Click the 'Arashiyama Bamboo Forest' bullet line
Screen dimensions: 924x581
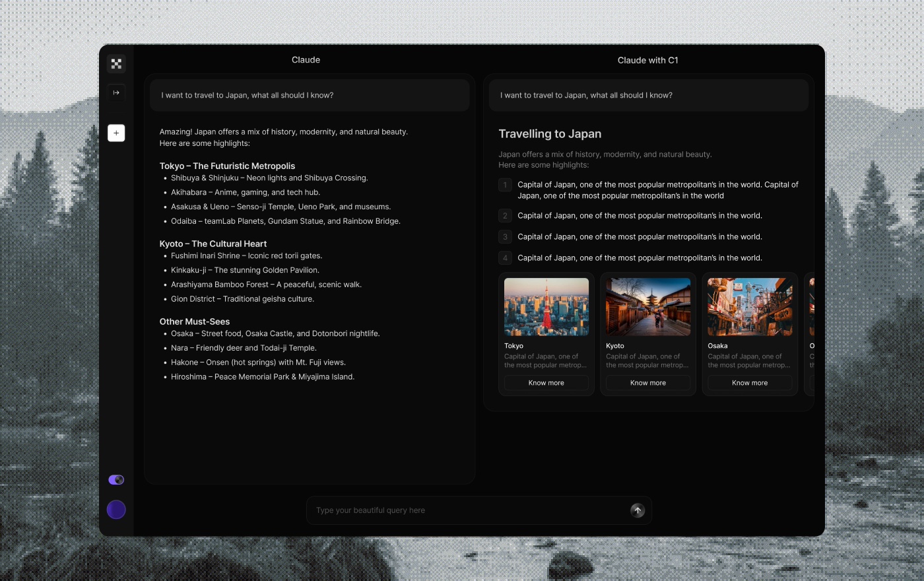266,285
